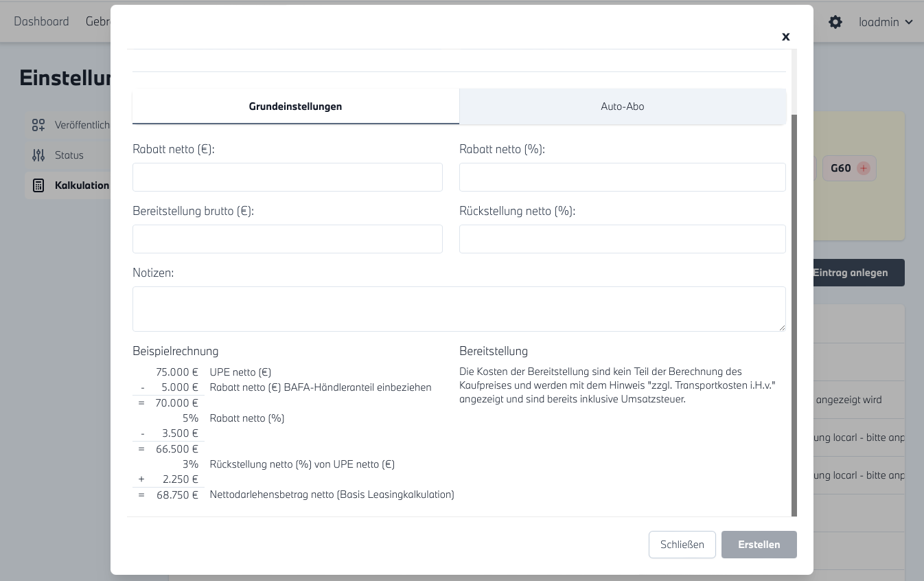Viewport: 924px width, 581px height.
Task: Click the red plus icon on G60
Action: tap(864, 168)
